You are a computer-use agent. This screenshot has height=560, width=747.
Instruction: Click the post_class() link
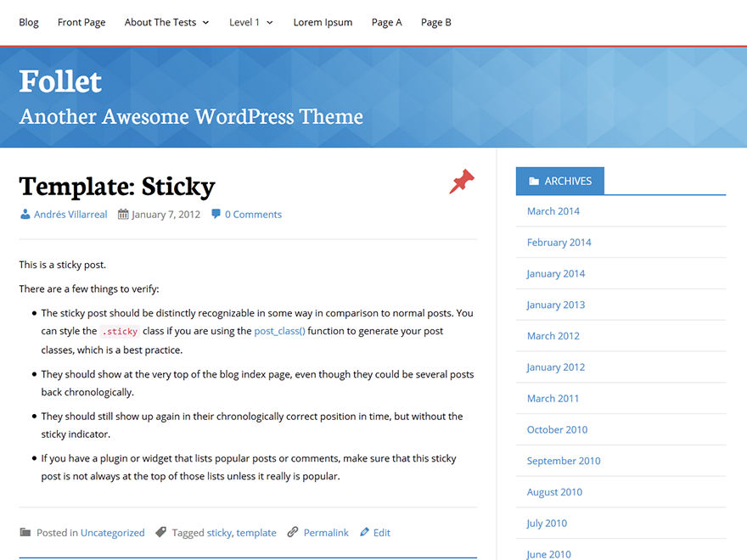(279, 331)
